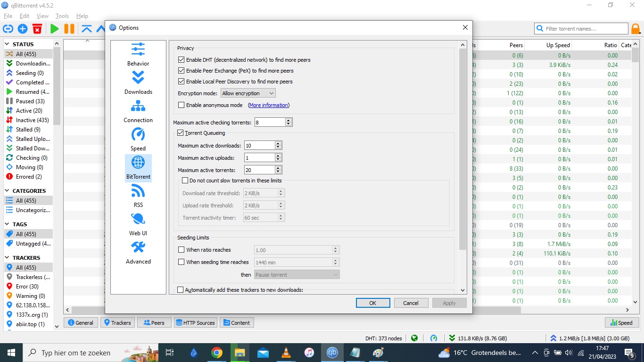
Task: Open the Behavior options section
Action: pos(138,55)
